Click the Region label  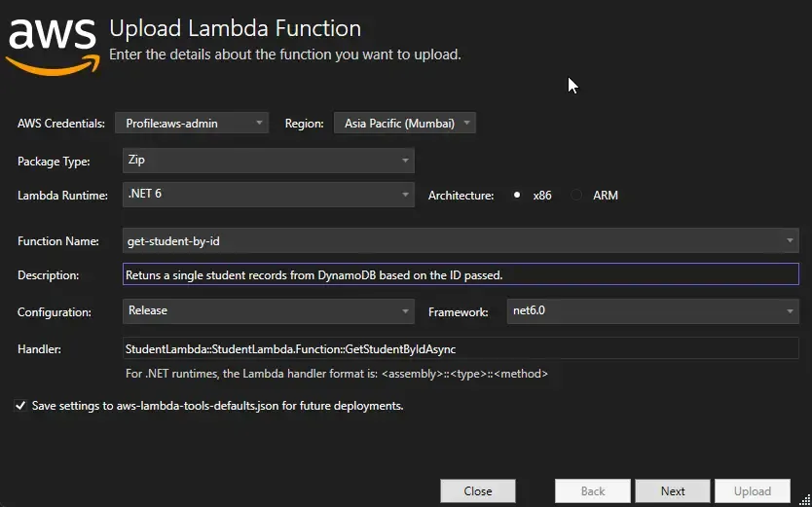pos(305,124)
